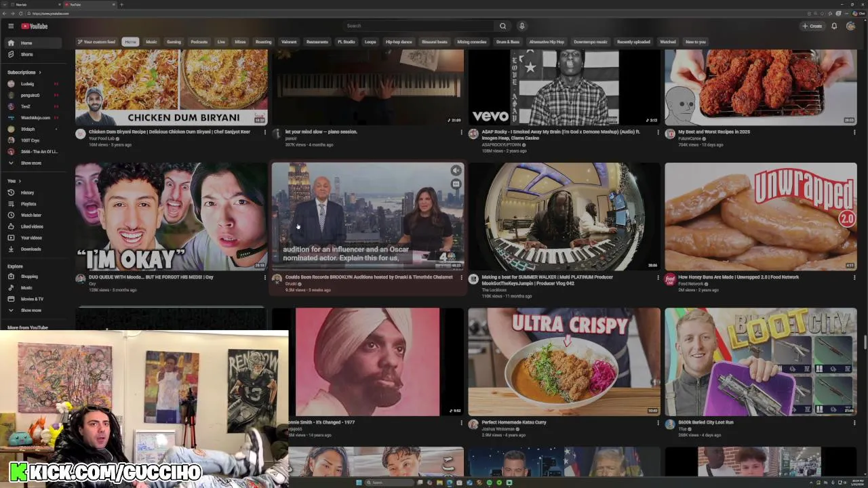Open options for the Chicken Dum Biryani video
This screenshot has height=488, width=868.
(264, 132)
